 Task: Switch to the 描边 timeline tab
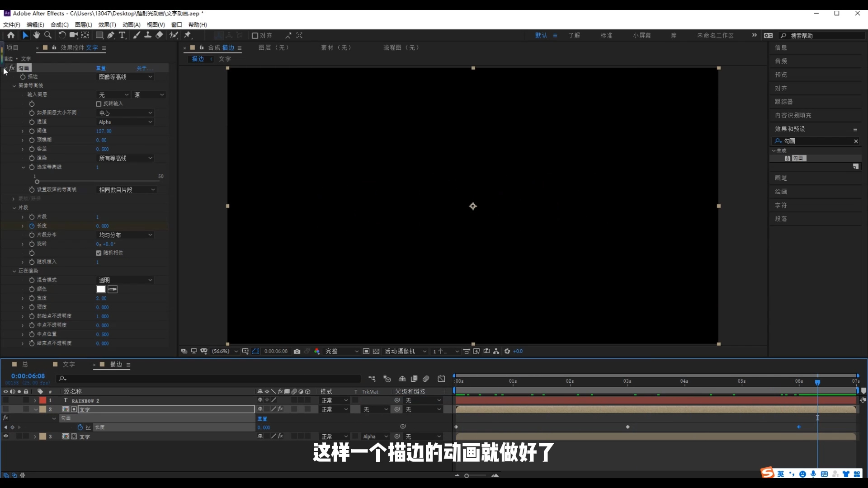[x=116, y=365]
